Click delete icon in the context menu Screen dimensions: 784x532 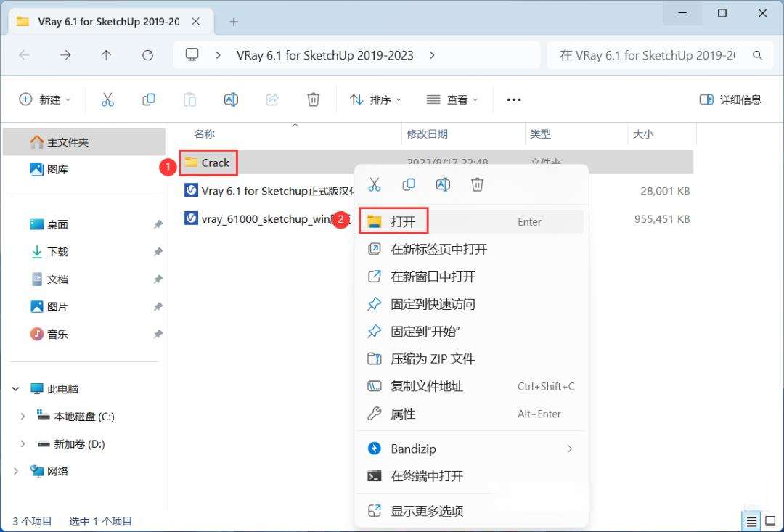[477, 184]
